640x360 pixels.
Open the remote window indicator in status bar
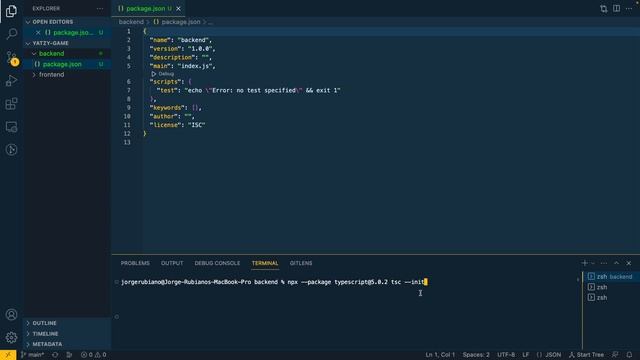8,355
